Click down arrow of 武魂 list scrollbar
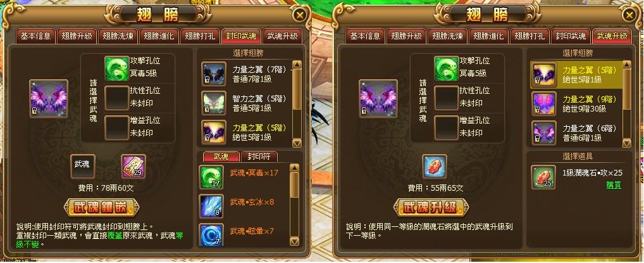 (295, 241)
